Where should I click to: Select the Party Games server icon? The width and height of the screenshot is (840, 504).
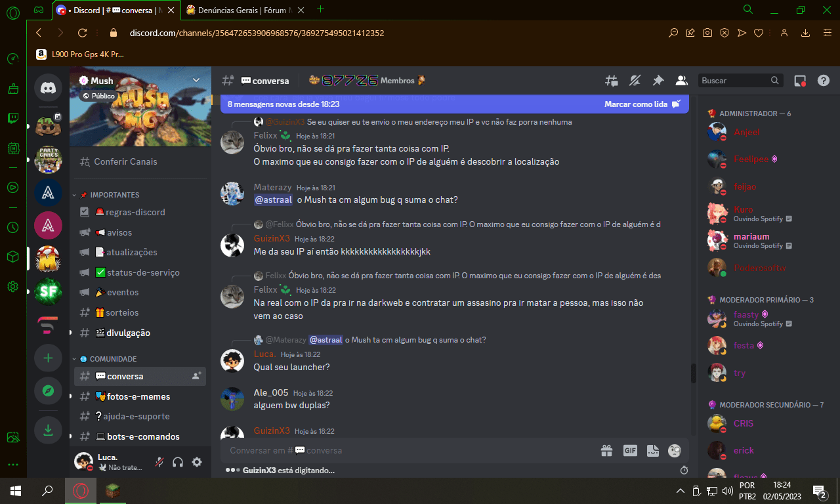[x=48, y=159]
